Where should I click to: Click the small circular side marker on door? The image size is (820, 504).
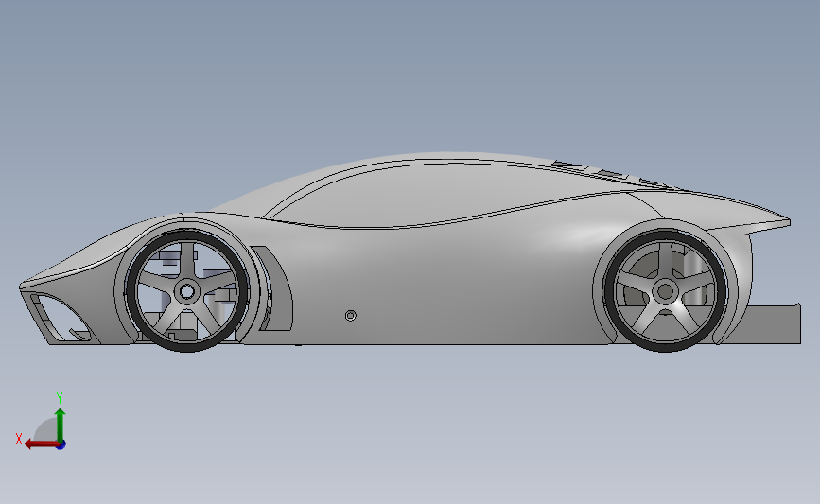click(351, 316)
